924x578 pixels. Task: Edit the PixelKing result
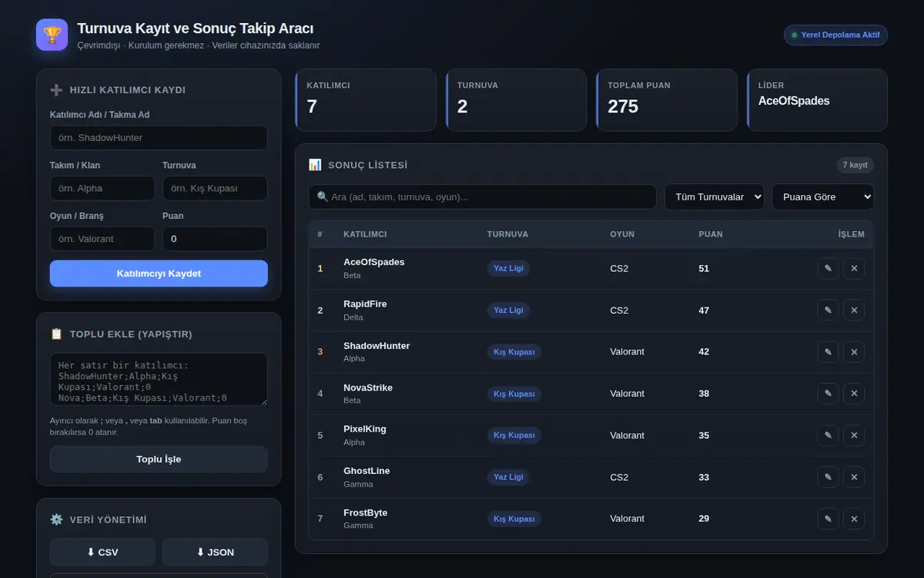click(x=828, y=435)
